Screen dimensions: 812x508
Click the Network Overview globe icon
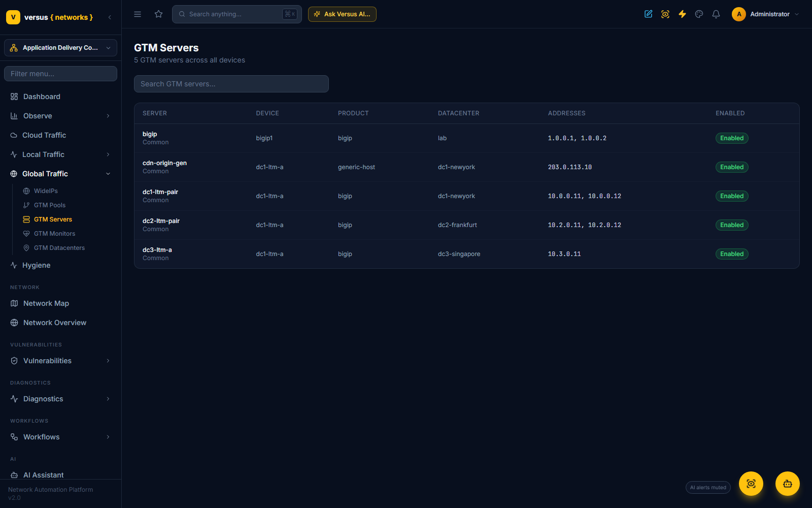[14, 323]
